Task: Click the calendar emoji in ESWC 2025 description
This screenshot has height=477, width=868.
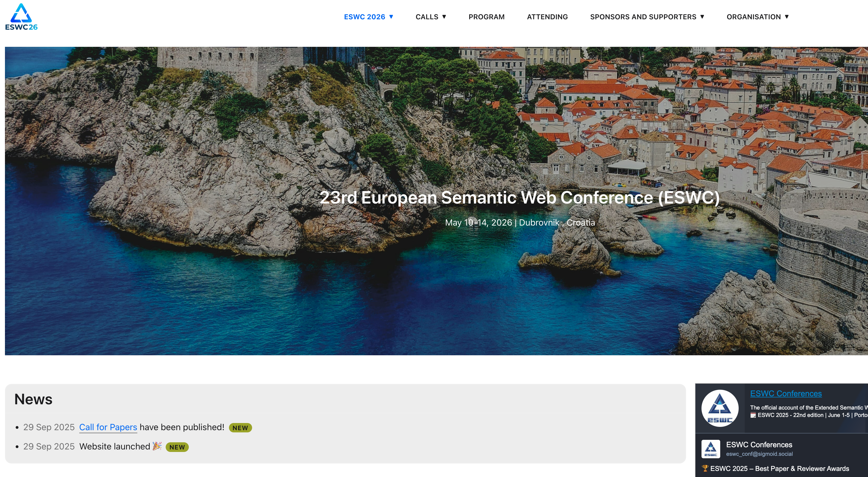Action: [753, 415]
